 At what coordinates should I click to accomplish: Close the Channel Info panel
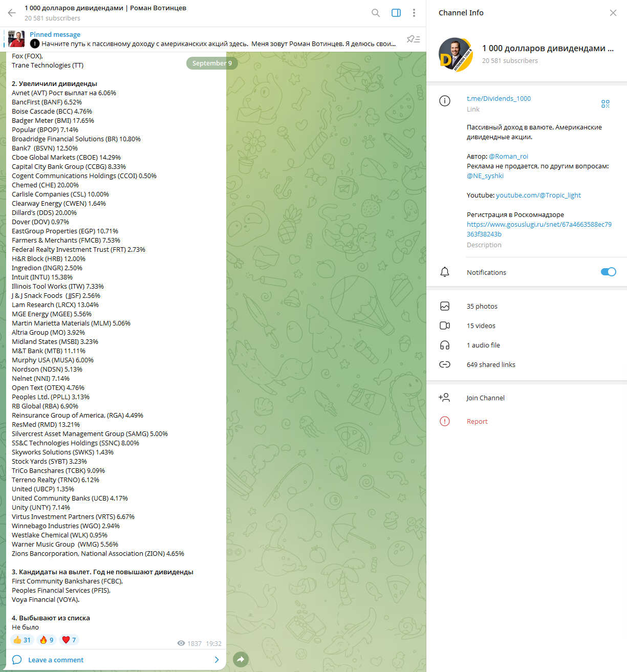(613, 13)
